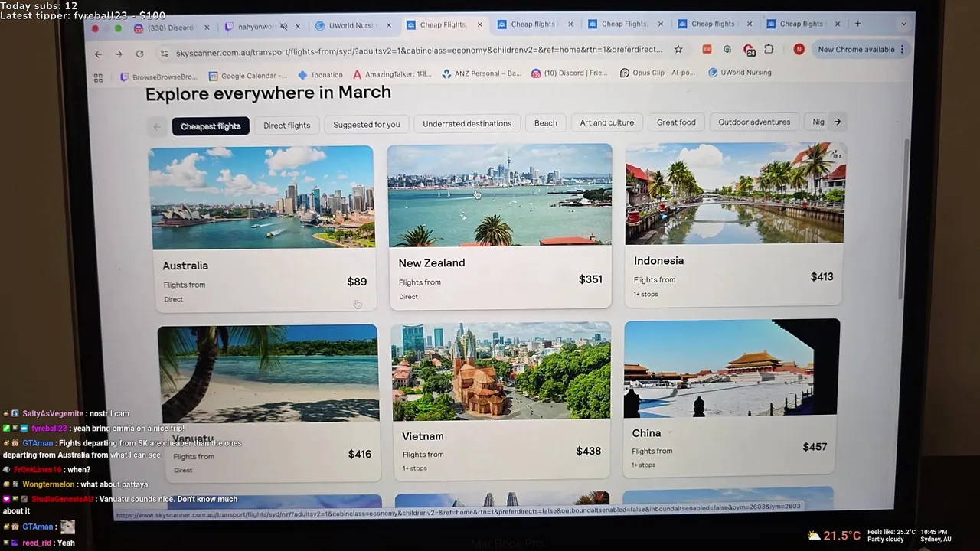Click the left arrow beside Cheapest flights
The width and height of the screenshot is (980, 551).
157,127
